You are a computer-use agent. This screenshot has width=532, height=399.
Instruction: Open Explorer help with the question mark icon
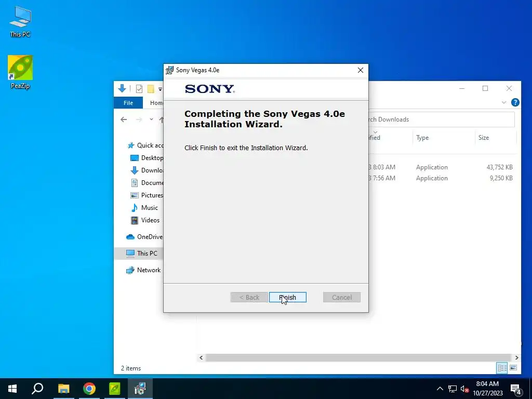coord(515,102)
